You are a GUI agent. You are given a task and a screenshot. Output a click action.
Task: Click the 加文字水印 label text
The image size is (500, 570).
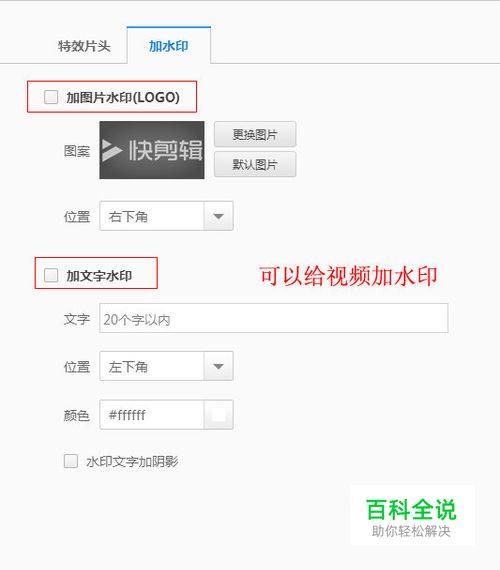99,276
